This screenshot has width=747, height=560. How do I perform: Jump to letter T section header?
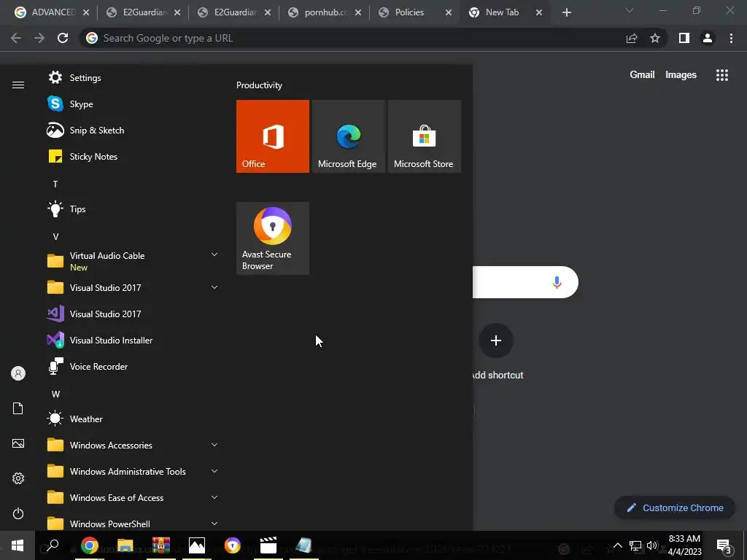[55, 184]
